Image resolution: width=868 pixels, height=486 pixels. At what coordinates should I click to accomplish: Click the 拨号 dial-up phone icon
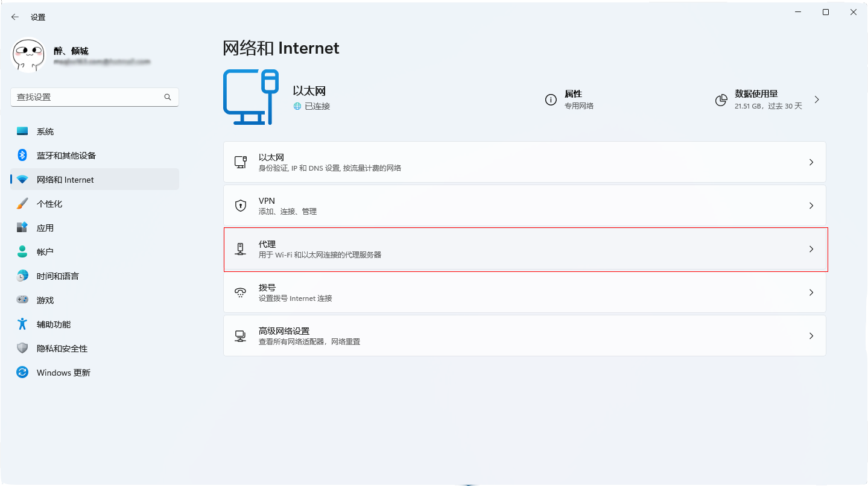point(241,292)
